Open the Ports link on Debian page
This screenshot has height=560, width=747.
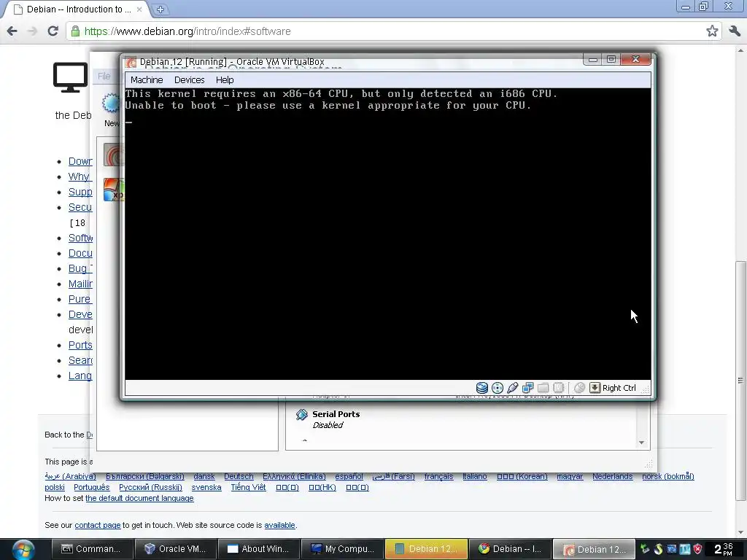click(80, 345)
